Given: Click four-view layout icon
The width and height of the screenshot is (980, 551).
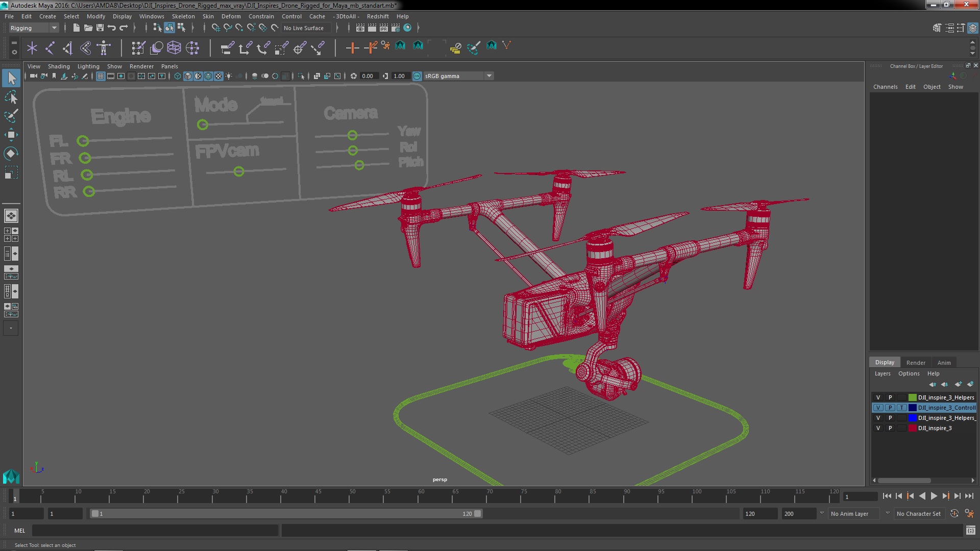Looking at the screenshot, I should click(11, 235).
